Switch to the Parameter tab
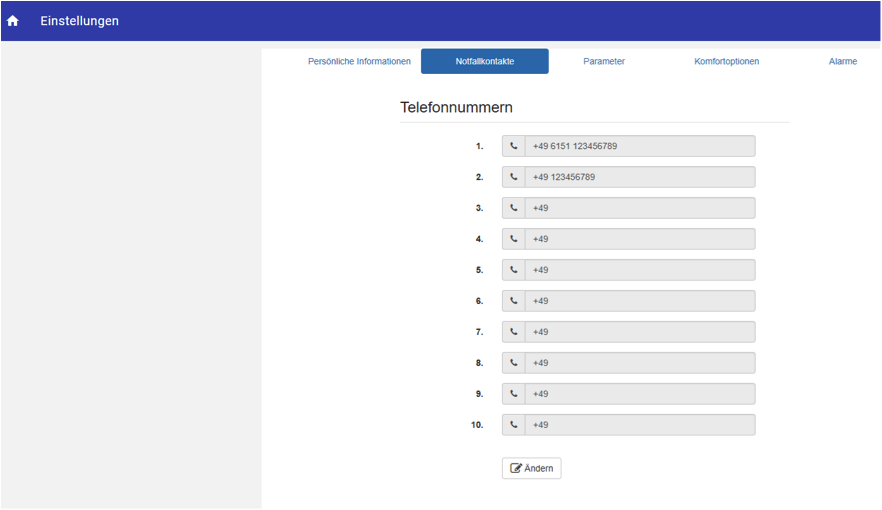882x510 pixels. click(604, 61)
